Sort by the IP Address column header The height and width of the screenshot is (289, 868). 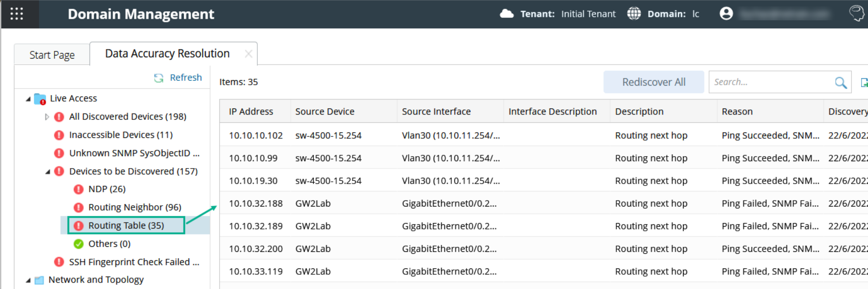click(251, 112)
